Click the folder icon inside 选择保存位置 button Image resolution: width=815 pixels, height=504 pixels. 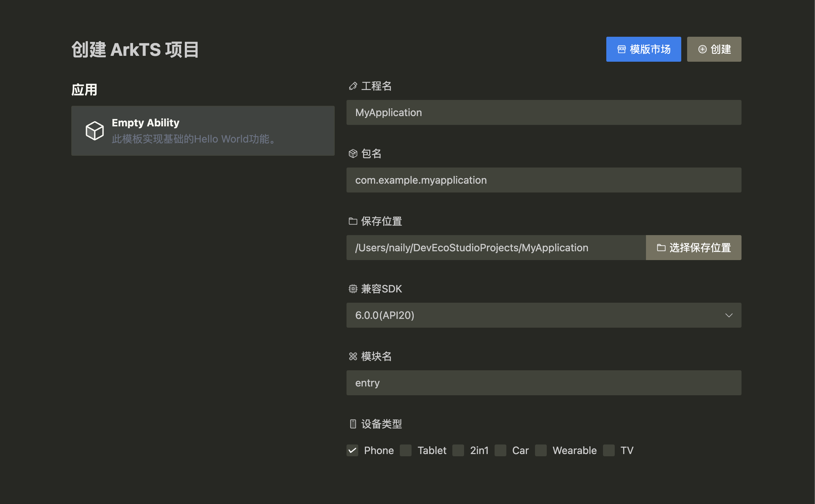coord(661,248)
